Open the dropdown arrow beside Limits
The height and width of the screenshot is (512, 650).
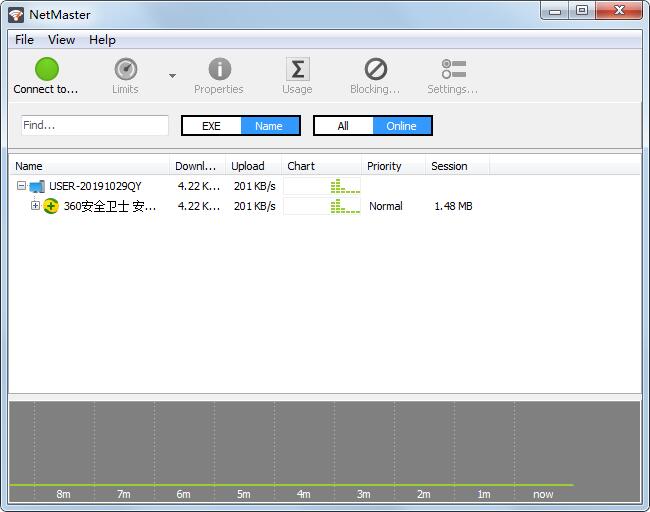172,76
